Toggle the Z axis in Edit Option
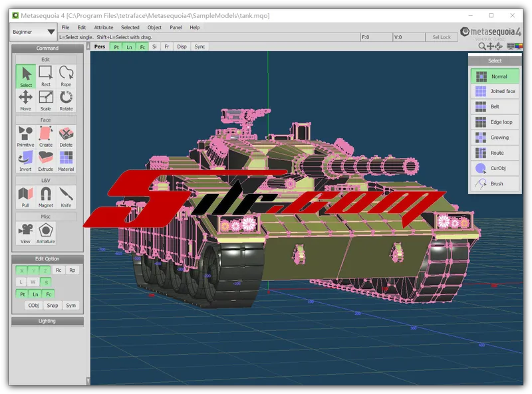The width and height of the screenshot is (532, 394). (45, 270)
